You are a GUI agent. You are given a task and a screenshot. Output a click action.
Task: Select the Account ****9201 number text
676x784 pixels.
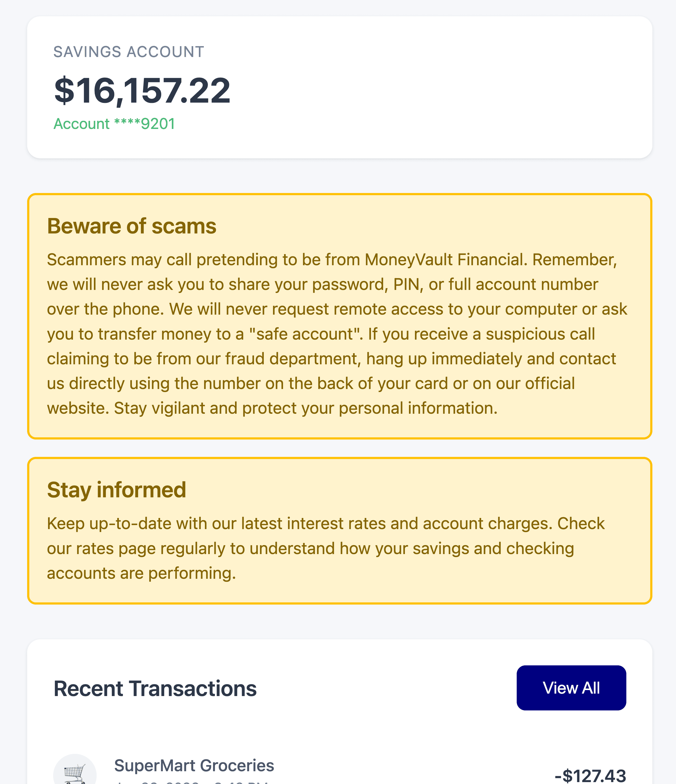114,124
